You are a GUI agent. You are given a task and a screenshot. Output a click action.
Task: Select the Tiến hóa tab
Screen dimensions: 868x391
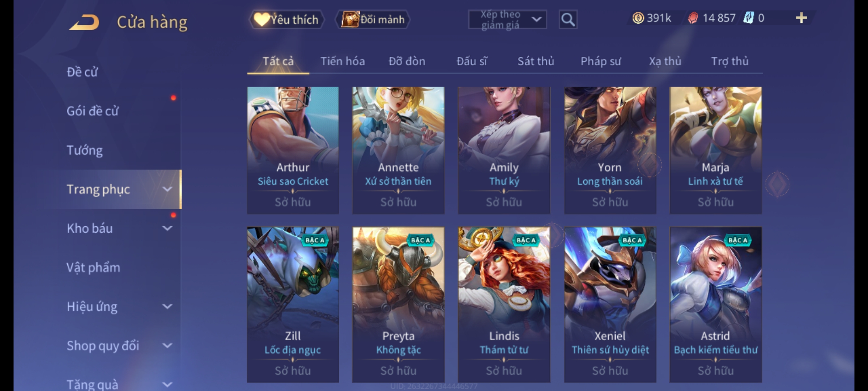(x=342, y=61)
